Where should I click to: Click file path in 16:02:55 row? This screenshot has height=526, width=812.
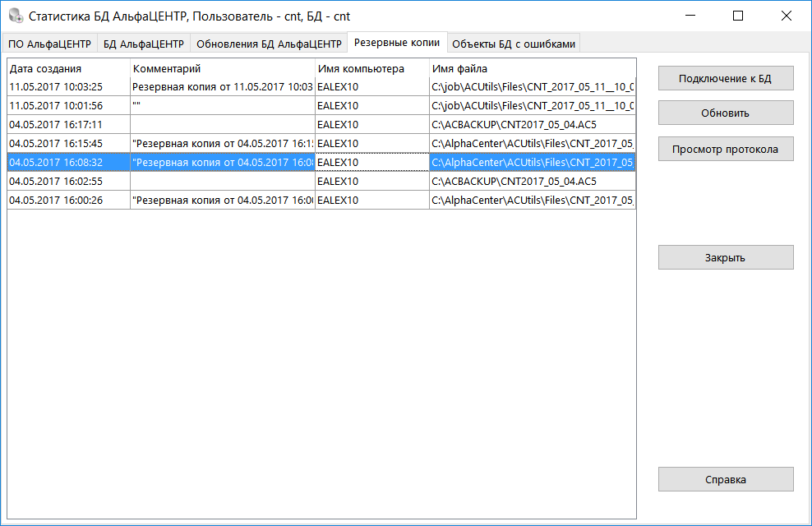(533, 181)
